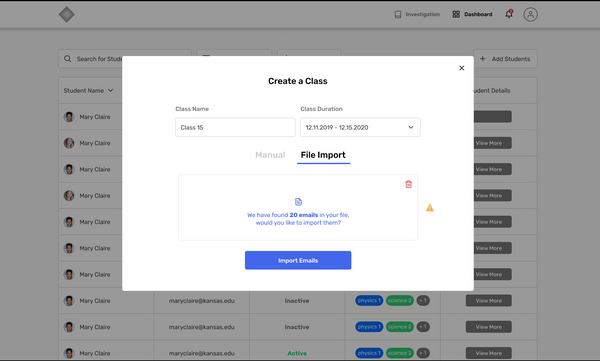Click the Add Students button
Image resolution: width=600 pixels, height=361 pixels.
(x=505, y=59)
